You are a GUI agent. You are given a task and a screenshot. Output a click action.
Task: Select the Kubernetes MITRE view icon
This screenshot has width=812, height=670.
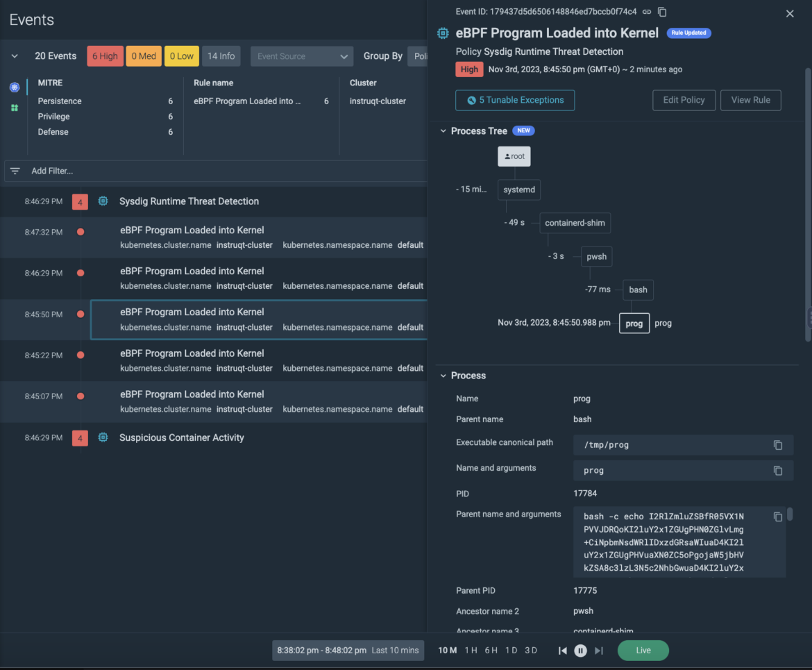coord(15,87)
